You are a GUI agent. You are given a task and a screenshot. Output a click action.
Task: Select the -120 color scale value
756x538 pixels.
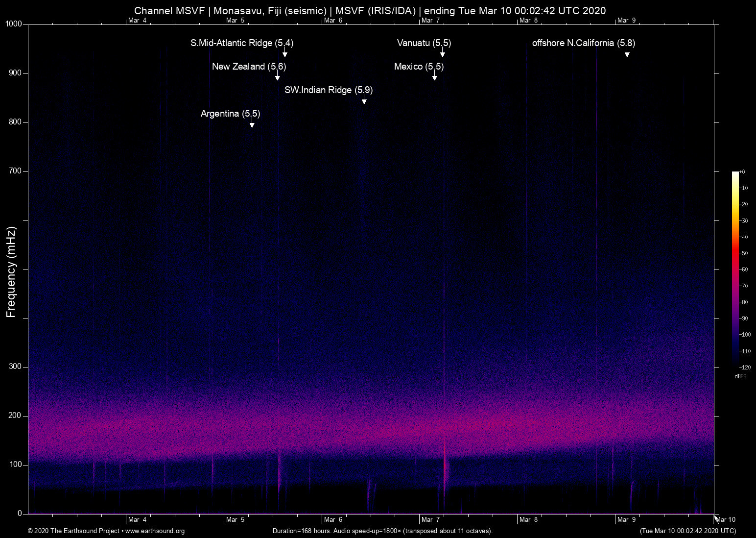(x=745, y=367)
